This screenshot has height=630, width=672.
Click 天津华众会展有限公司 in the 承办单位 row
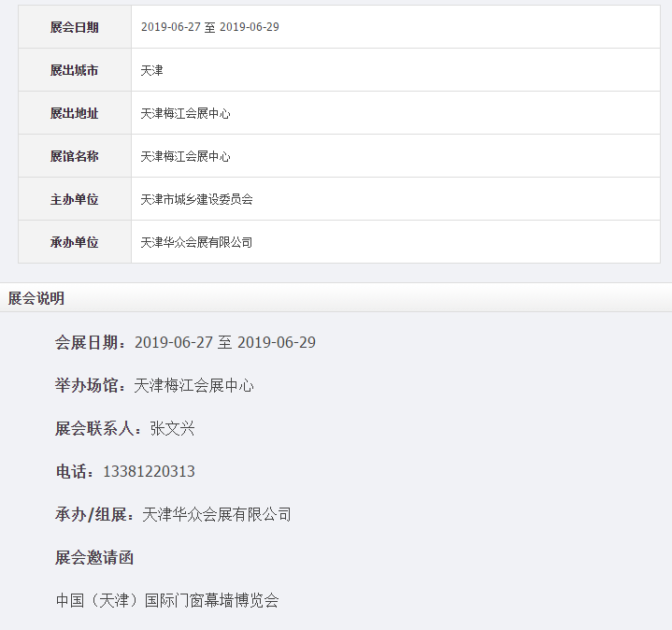(x=196, y=242)
